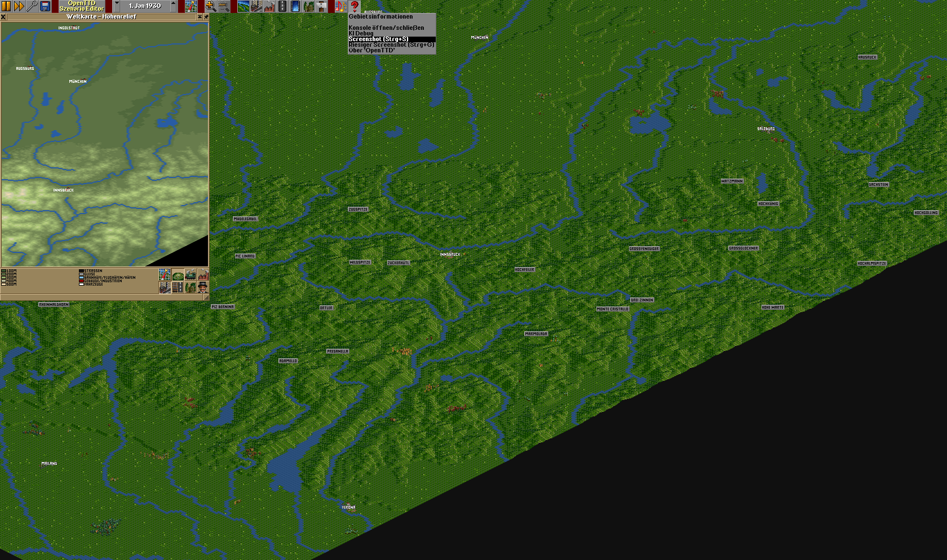
Task: Zoom in with the magnifier icon
Action: [x=210, y=6]
